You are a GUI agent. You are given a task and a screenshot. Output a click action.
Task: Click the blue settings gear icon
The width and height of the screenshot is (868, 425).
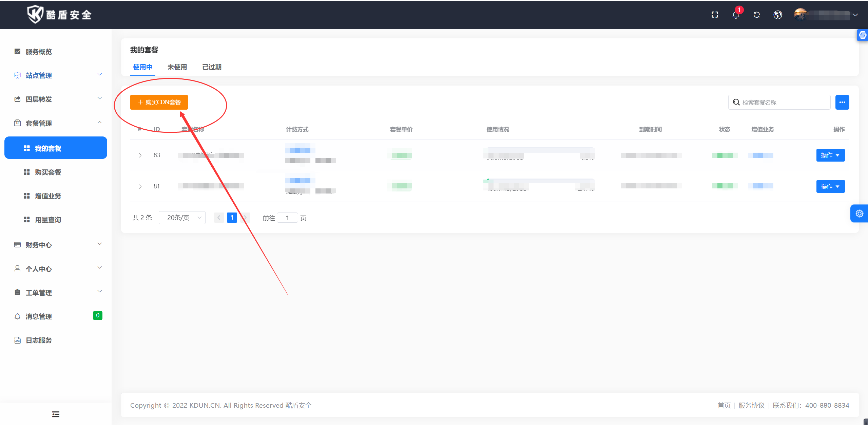[859, 214]
